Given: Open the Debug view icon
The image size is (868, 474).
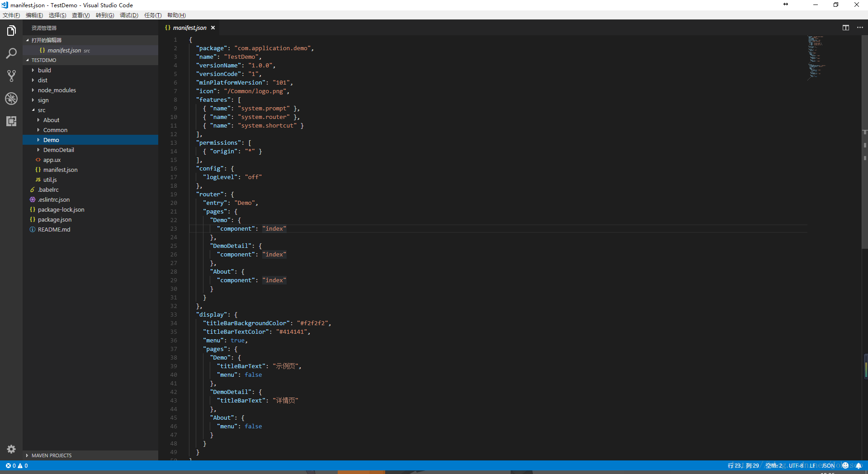Looking at the screenshot, I should (x=11, y=99).
